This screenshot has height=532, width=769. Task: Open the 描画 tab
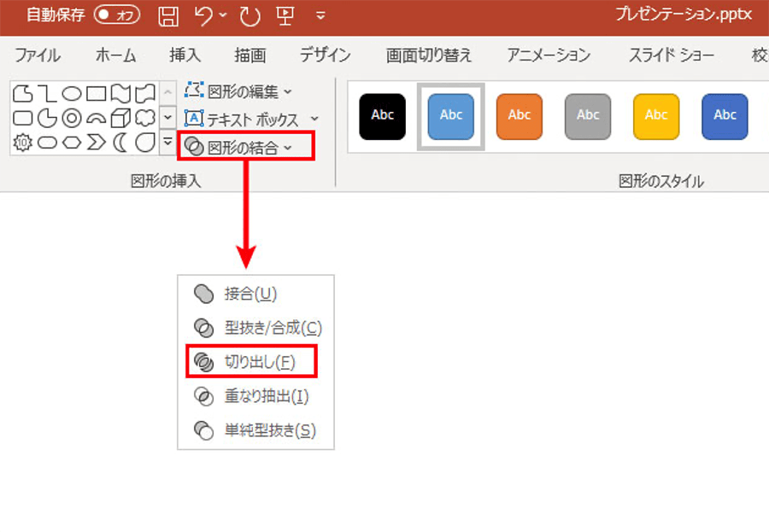pos(250,55)
